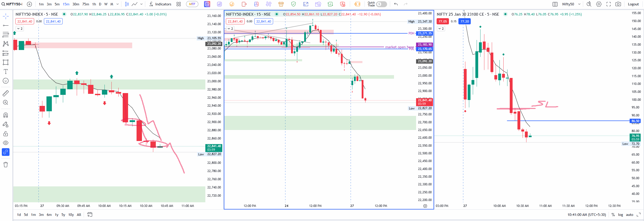Select the line chart type icon

click(x=134, y=4)
